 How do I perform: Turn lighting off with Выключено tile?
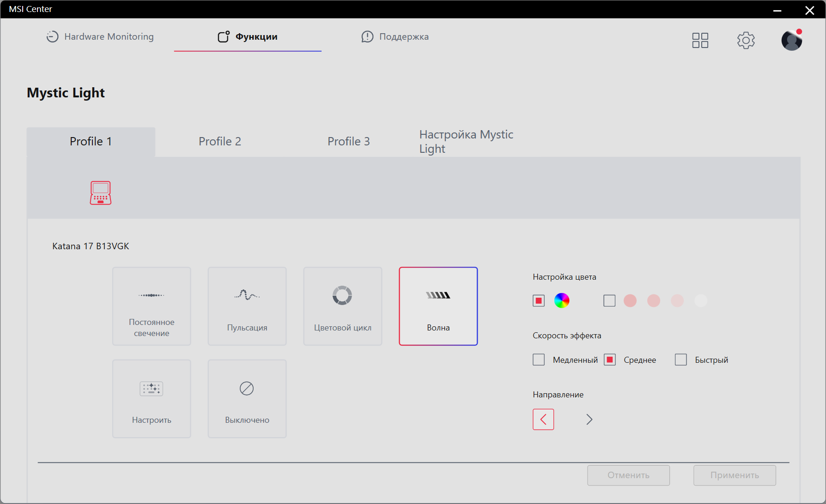tap(247, 399)
